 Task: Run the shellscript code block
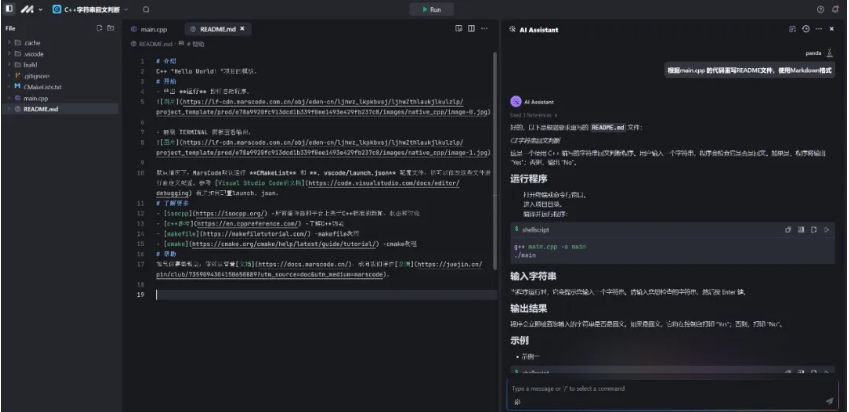point(828,229)
